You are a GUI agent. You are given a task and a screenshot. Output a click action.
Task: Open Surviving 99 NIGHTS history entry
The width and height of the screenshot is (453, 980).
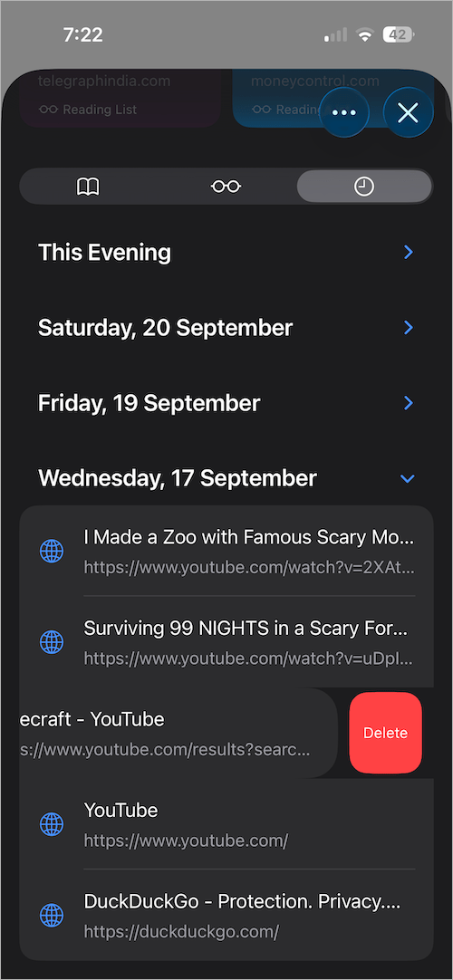pyautogui.click(x=226, y=642)
